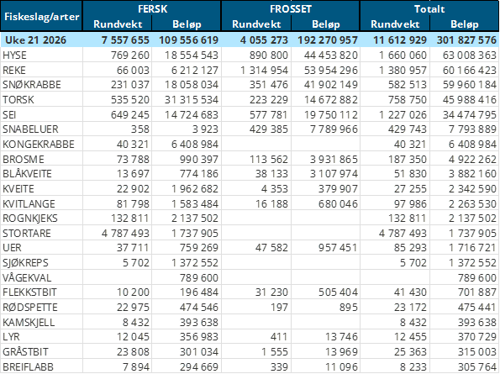Click REKE total amount 60 166 423
This screenshot has width=500, height=374.
tap(470, 70)
